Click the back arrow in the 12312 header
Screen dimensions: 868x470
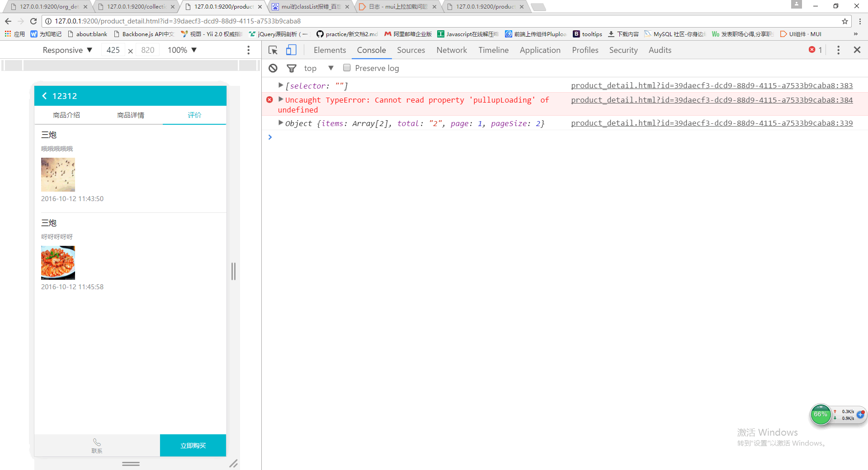(x=44, y=96)
